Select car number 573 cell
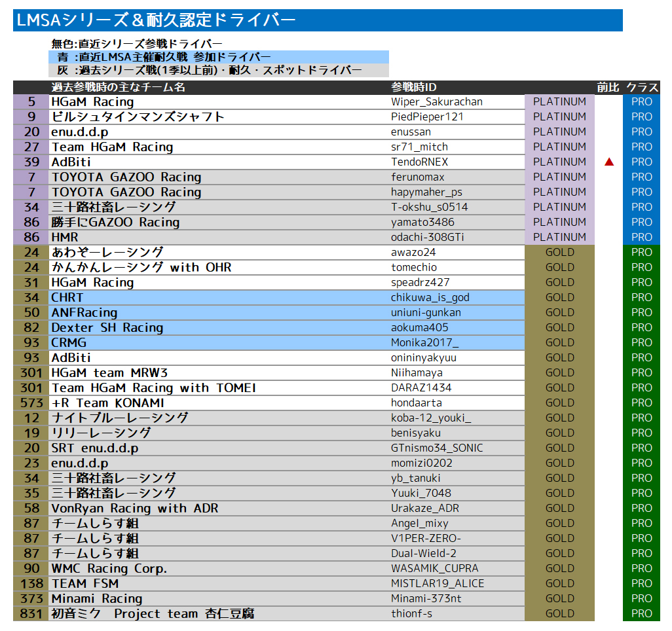 (x=31, y=403)
